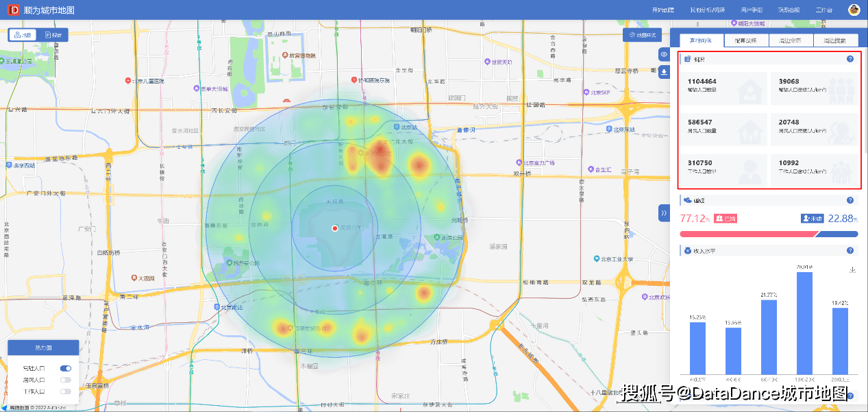The width and height of the screenshot is (868, 412).
Task: Collapse the side panel with double-chevron button
Action: pos(664,213)
